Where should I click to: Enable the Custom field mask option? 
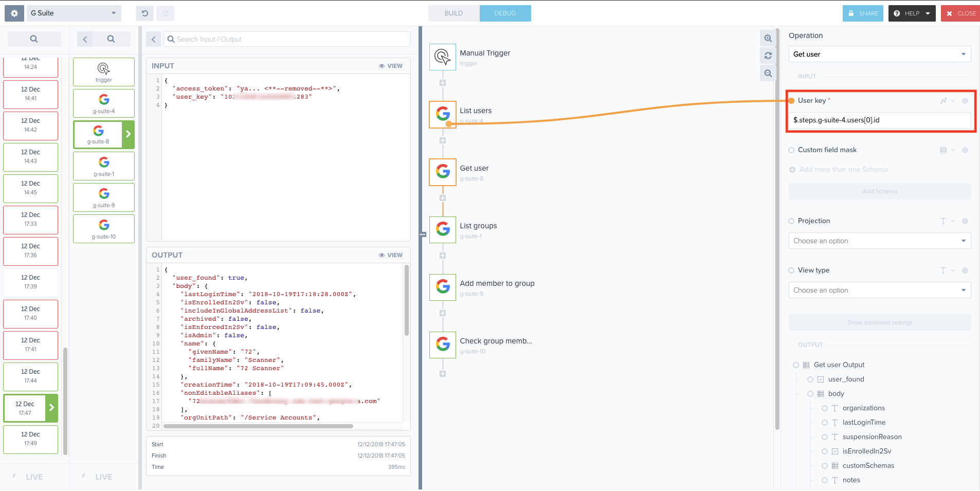792,150
